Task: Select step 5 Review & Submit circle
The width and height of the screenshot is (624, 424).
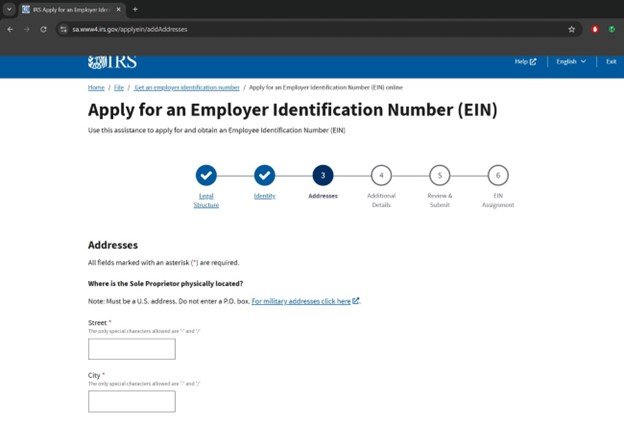Action: coord(440,175)
